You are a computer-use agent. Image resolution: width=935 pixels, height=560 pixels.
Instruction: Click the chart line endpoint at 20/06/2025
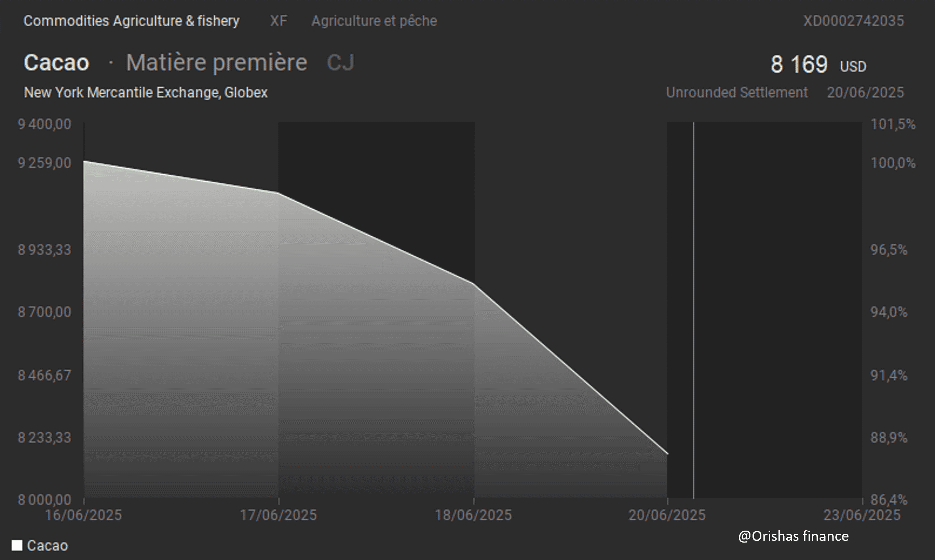coord(667,454)
